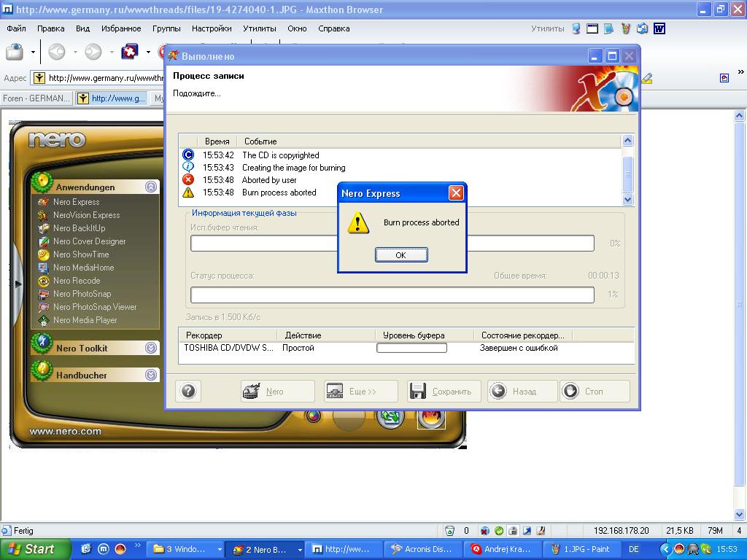
Task: Select Nero ShowTime entry
Action: (x=81, y=254)
